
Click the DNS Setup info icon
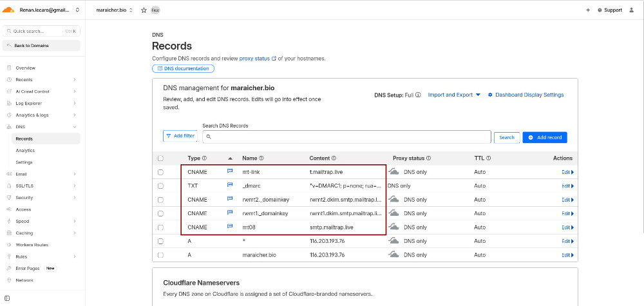click(x=418, y=95)
